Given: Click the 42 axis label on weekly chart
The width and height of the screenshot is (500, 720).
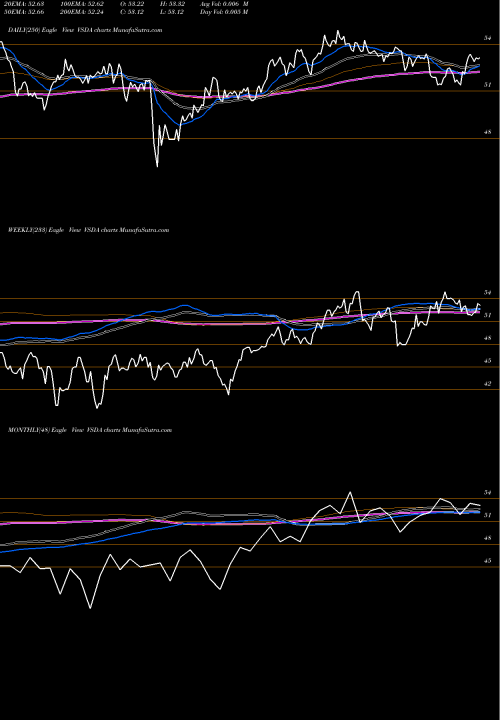Looking at the screenshot, I should 488,384.
